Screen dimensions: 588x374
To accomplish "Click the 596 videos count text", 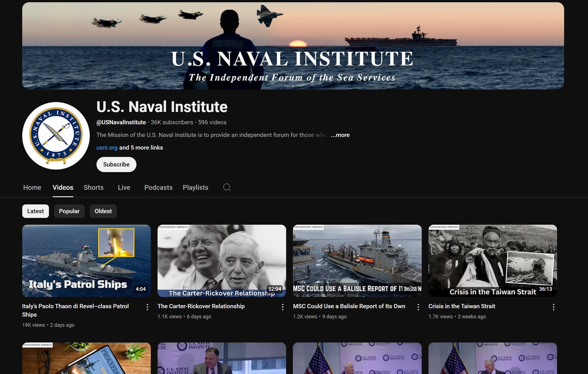I will tap(212, 122).
